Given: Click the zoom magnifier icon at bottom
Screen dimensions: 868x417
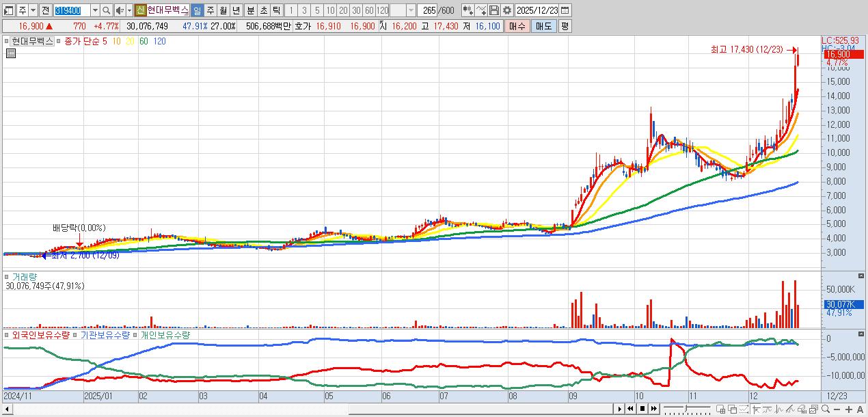Looking at the screenshot, I should 826,409.
